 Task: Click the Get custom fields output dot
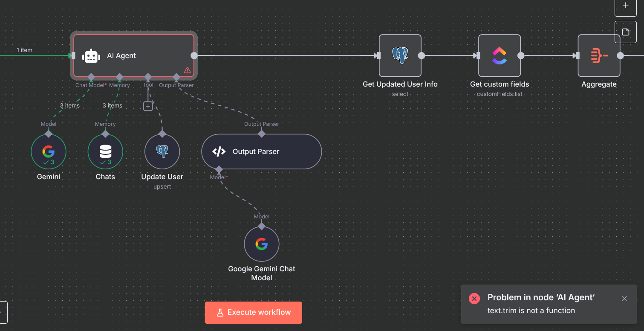click(521, 55)
